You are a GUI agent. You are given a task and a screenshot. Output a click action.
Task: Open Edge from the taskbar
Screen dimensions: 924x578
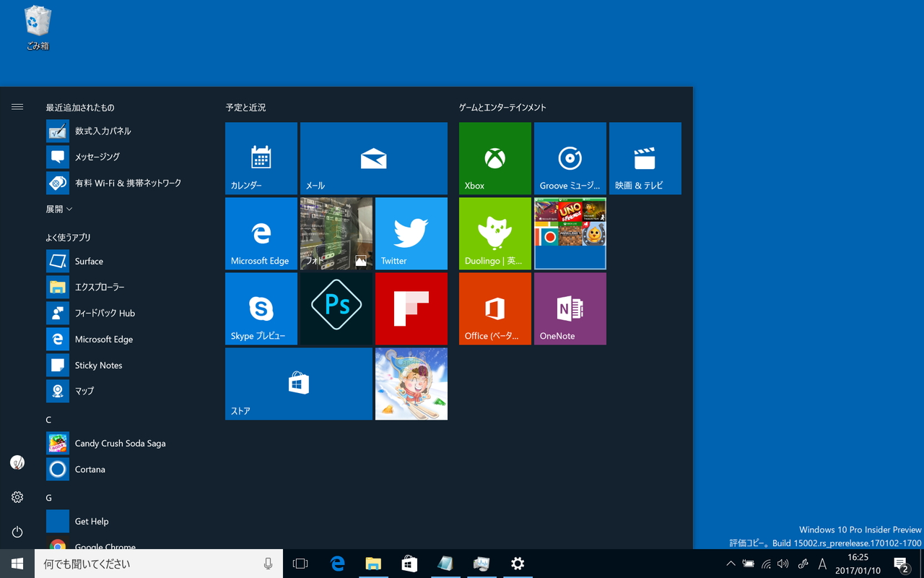coord(337,564)
